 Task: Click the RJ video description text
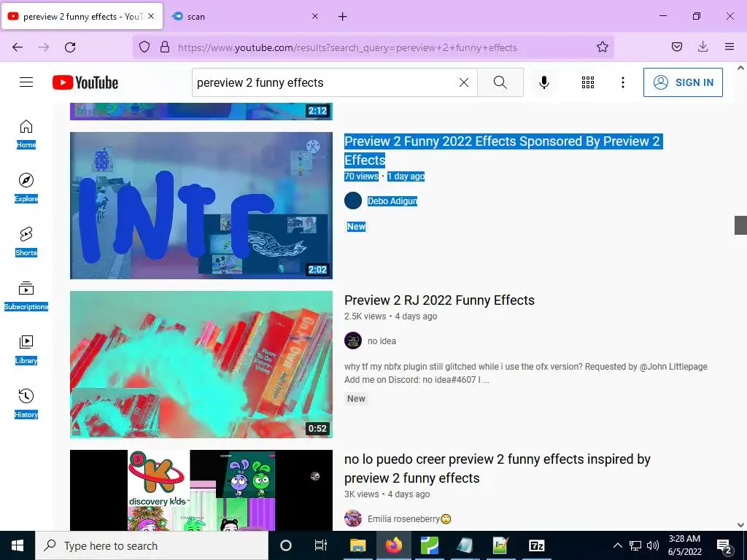pyautogui.click(x=526, y=373)
